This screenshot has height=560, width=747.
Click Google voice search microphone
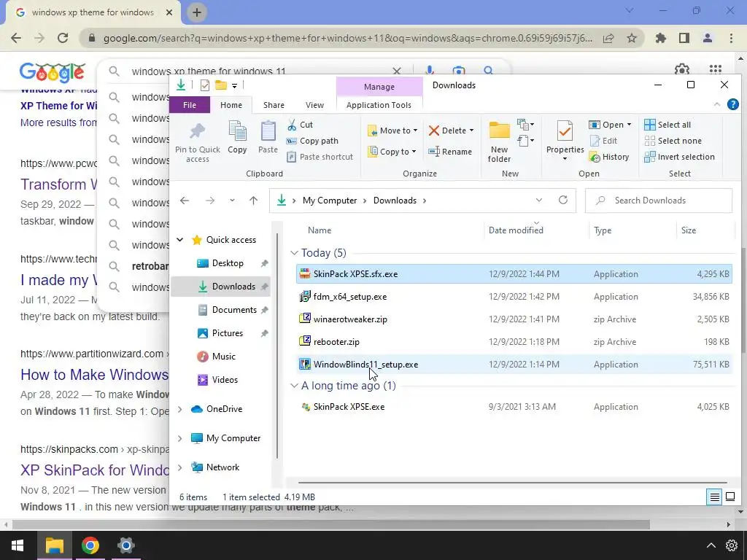click(429, 71)
